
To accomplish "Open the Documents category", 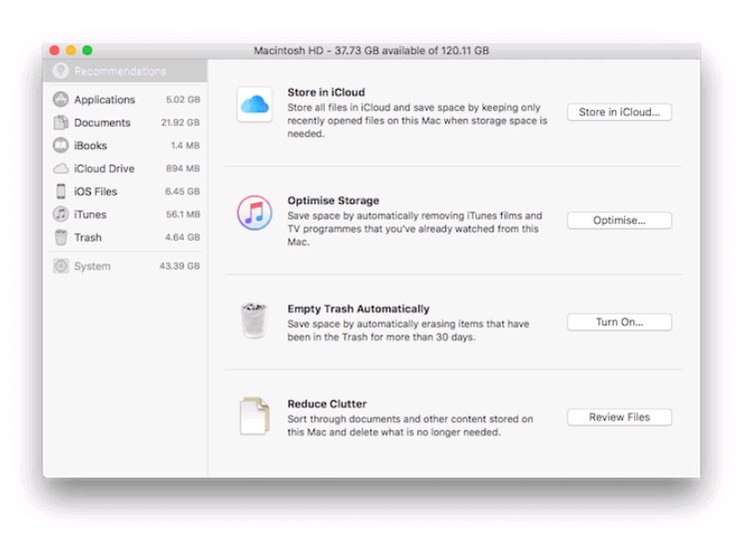I will click(127, 122).
